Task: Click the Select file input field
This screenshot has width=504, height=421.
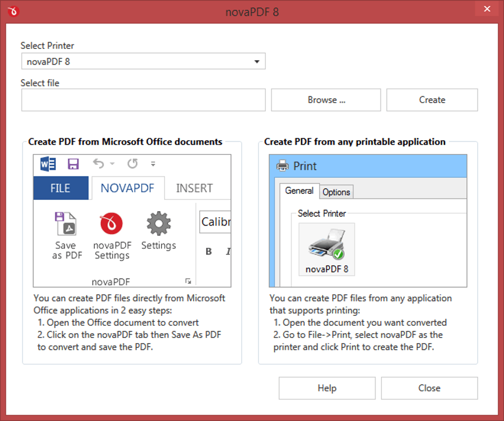Action: tap(143, 100)
